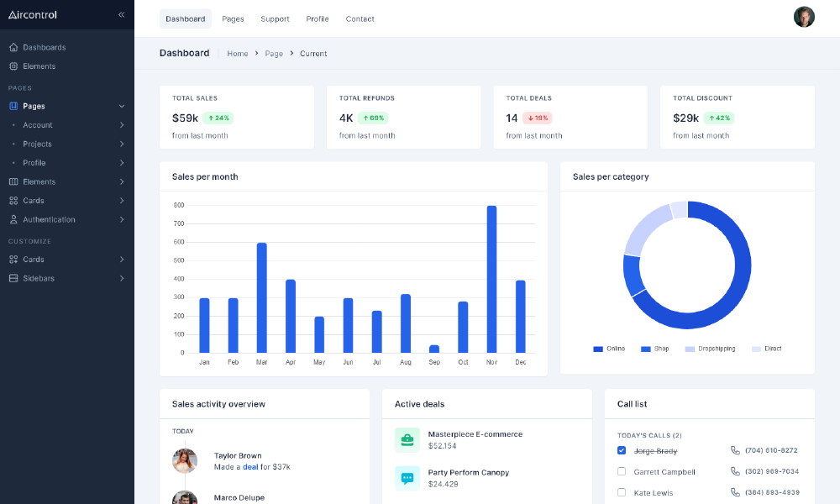Screen dimensions: 840x504
Task: Go to Home via the breadcrumb link
Action: point(237,53)
